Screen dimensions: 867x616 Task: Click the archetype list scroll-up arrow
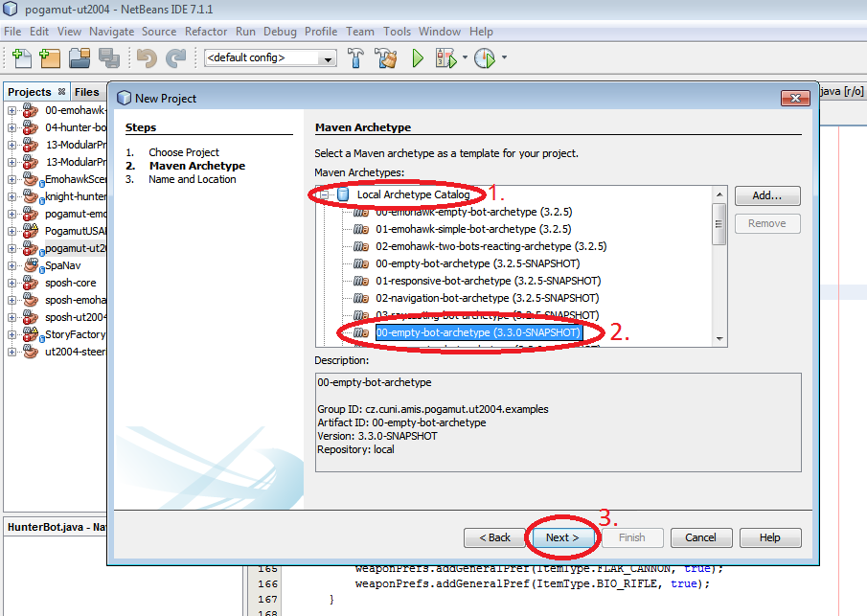point(719,194)
